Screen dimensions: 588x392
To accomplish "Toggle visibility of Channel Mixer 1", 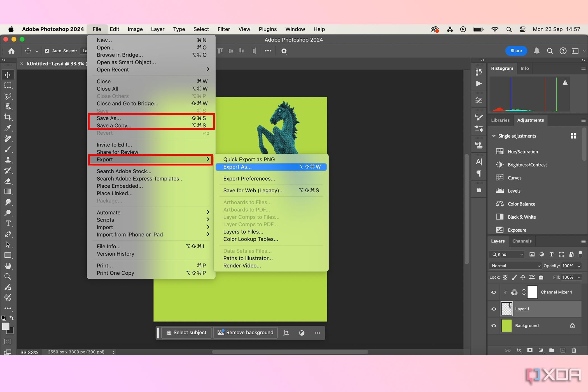I will pyautogui.click(x=493, y=292).
